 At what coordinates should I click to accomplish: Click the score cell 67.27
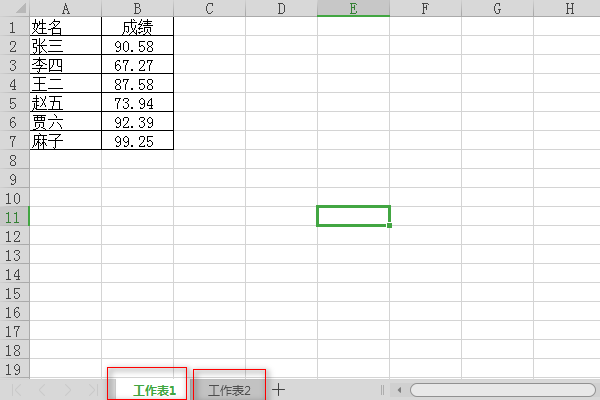(x=137, y=64)
